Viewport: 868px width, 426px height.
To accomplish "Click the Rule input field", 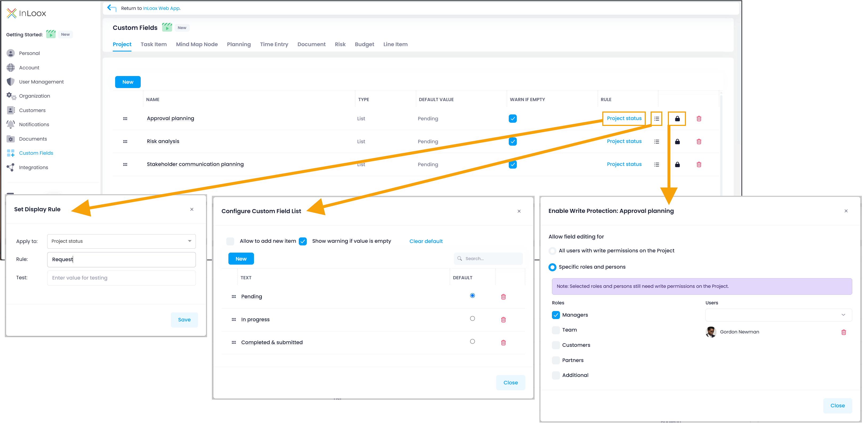I will (x=121, y=259).
